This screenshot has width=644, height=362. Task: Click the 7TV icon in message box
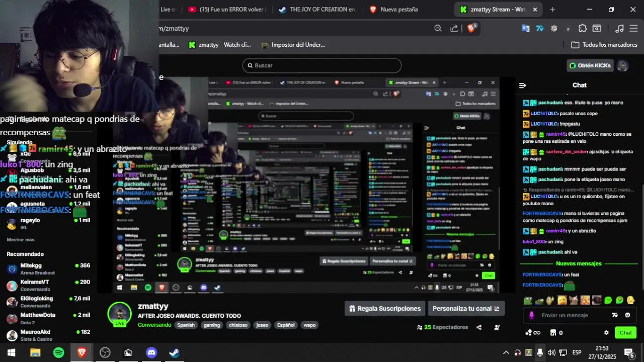click(614, 315)
